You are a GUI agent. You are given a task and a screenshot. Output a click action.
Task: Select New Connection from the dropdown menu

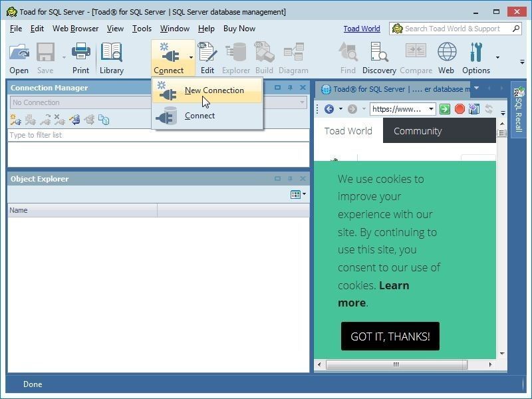pos(207,90)
